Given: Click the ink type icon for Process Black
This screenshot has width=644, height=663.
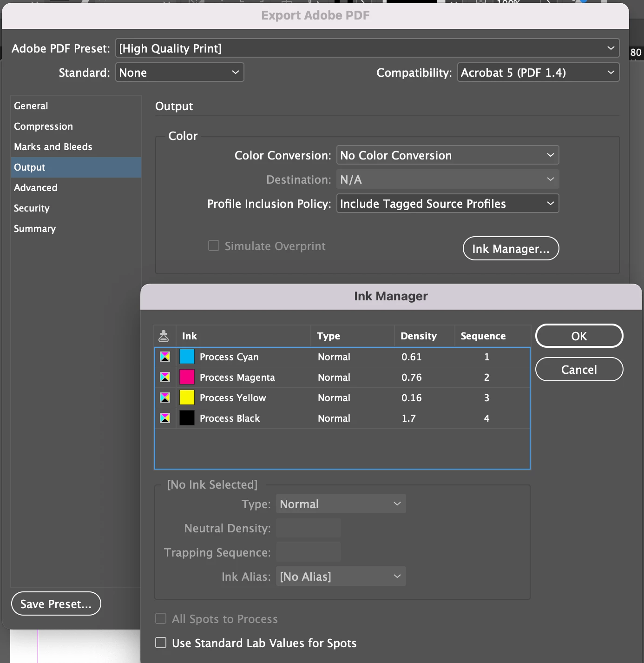Looking at the screenshot, I should (165, 418).
